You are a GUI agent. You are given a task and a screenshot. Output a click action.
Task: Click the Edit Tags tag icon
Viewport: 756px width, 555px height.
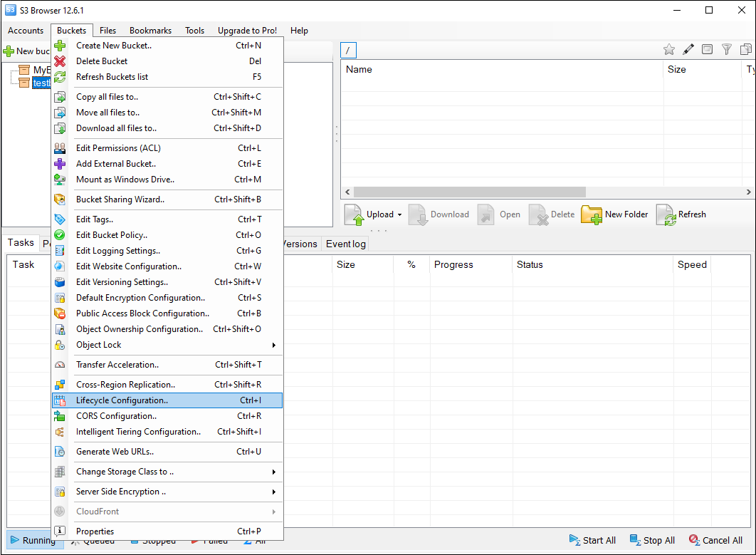tap(60, 219)
